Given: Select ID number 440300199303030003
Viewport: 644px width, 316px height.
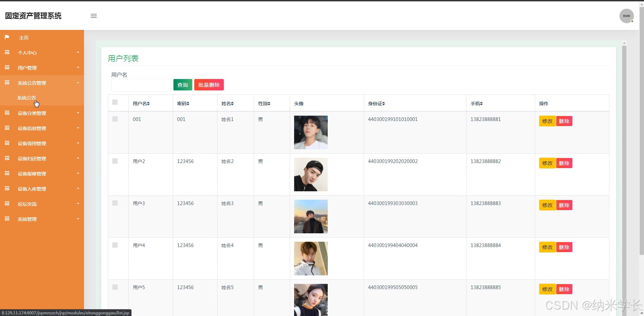Looking at the screenshot, I should [393, 203].
